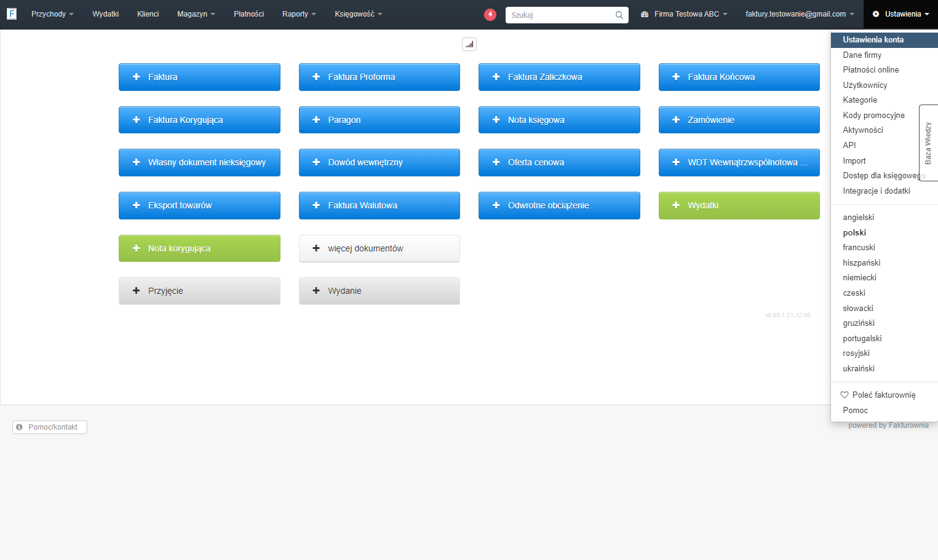Image resolution: width=938 pixels, height=560 pixels.
Task: Add a Faktura Zaliczkowa document
Action: point(559,77)
